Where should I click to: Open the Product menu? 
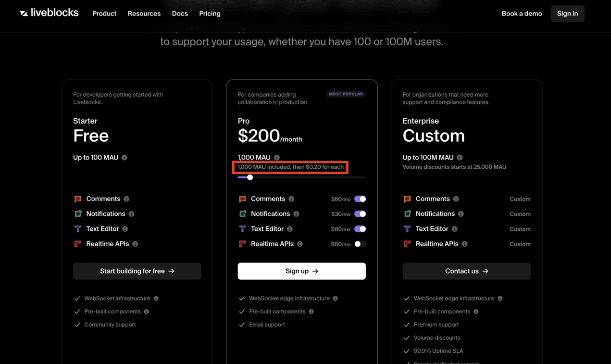[x=104, y=14]
